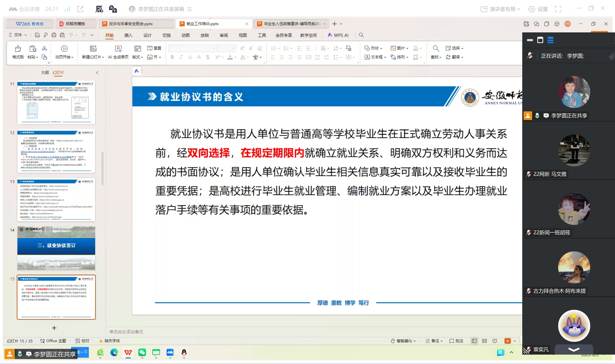Viewport: 615px width, 364px height.
Task: Open slide sorter grid view icon
Action: 484,341
